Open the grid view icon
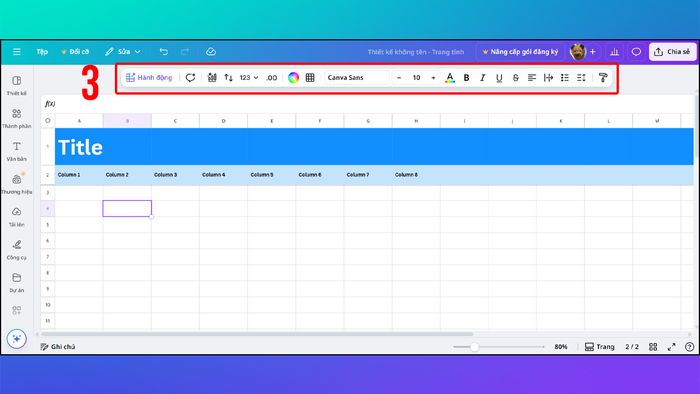The width and height of the screenshot is (700, 394). pyautogui.click(x=653, y=347)
